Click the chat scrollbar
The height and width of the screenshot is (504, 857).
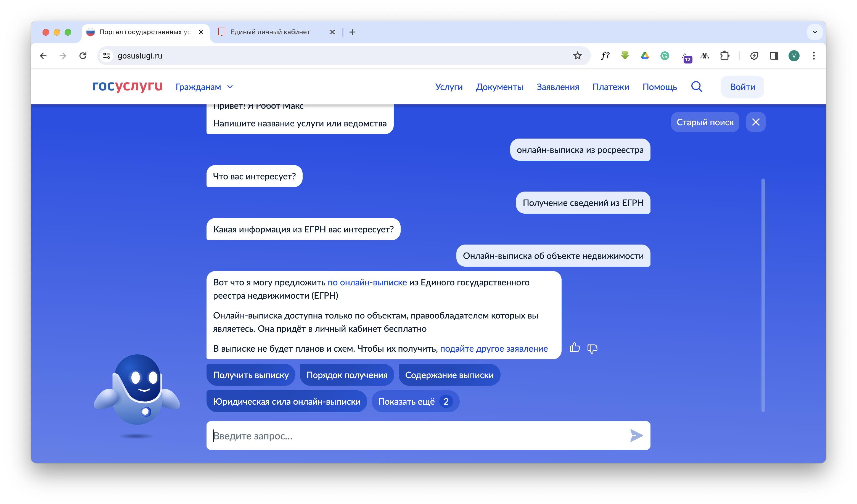click(x=763, y=295)
